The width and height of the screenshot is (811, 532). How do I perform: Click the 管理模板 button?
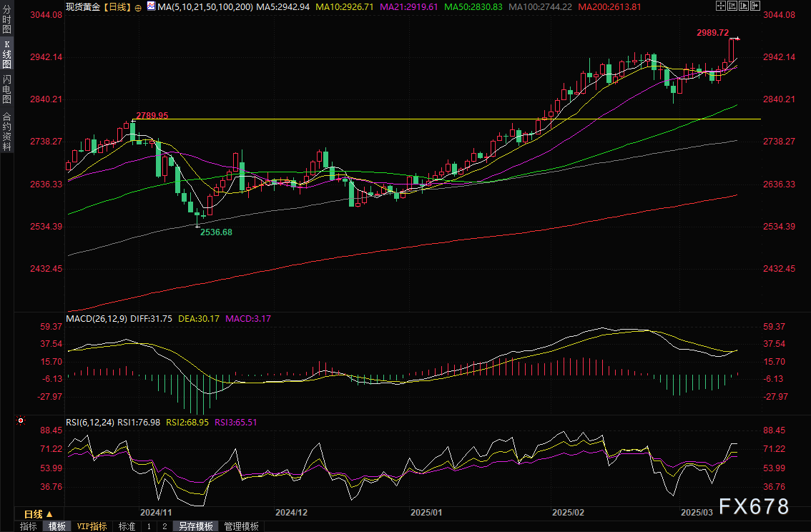242,526
